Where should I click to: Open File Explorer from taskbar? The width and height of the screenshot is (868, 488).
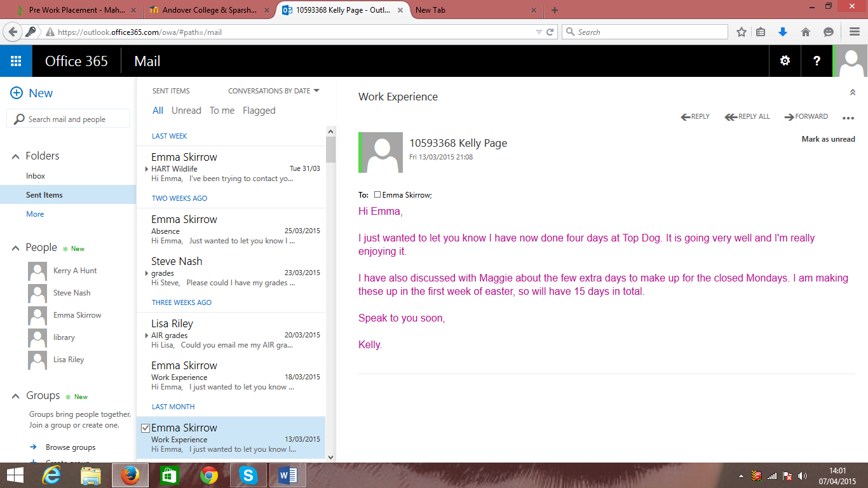[x=91, y=475]
